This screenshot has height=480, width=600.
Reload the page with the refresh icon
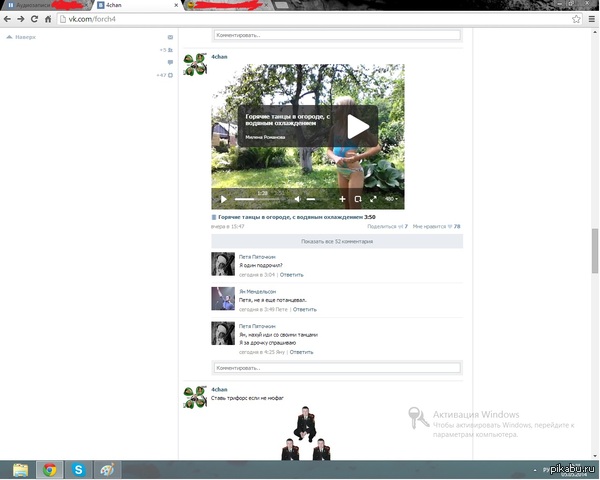[x=47, y=19]
